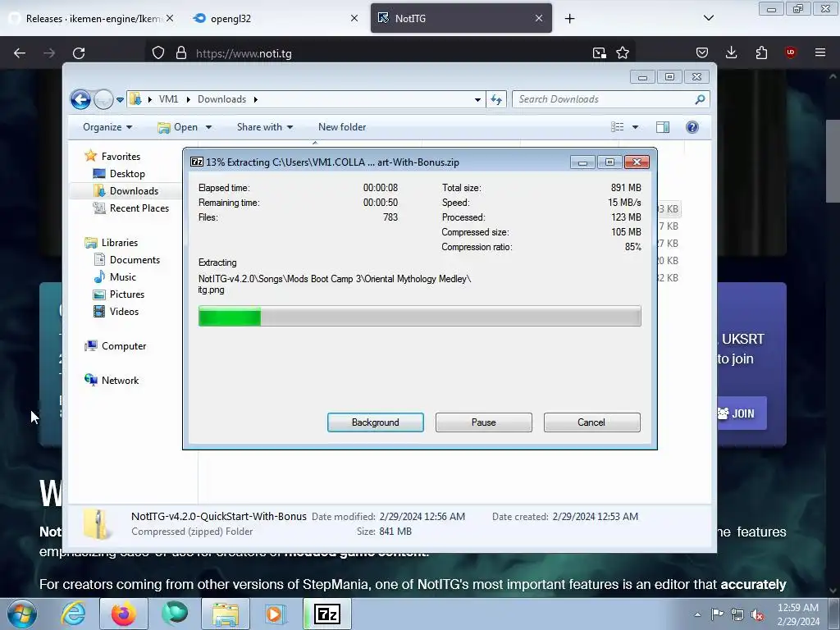Click the search magnifier icon in Explorer

(700, 99)
